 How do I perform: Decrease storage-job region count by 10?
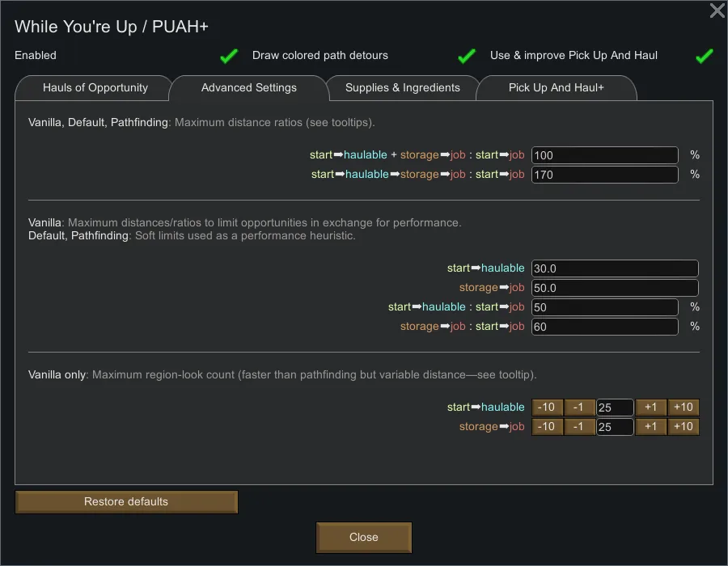coord(547,427)
